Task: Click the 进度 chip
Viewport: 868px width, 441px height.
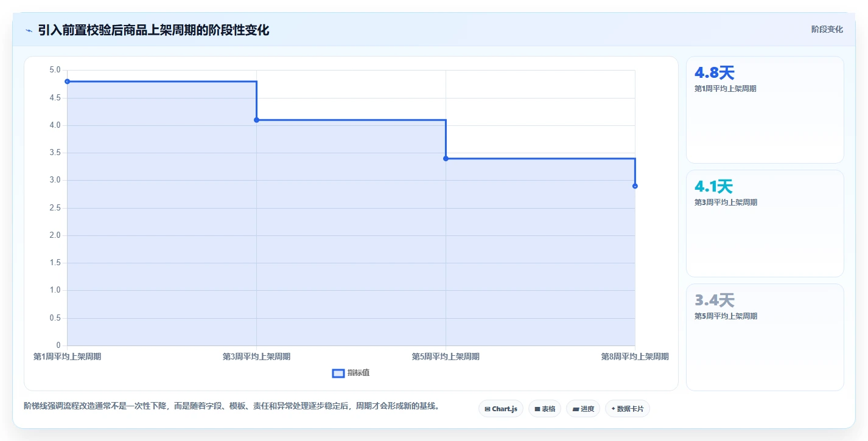Action: 583,409
